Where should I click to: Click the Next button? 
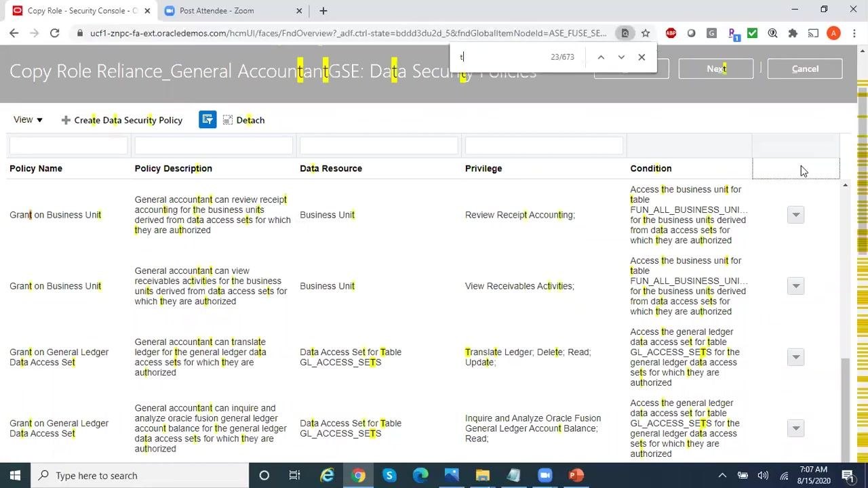click(716, 68)
